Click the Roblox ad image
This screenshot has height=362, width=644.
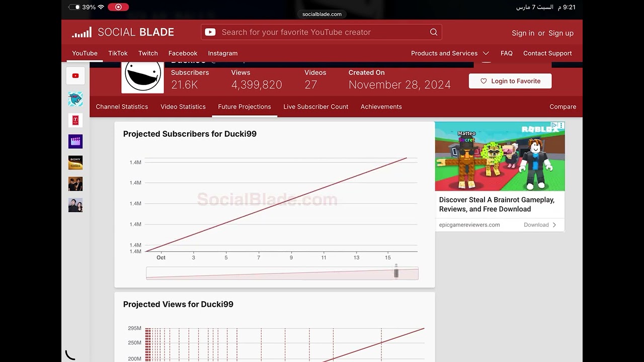pyautogui.click(x=500, y=156)
